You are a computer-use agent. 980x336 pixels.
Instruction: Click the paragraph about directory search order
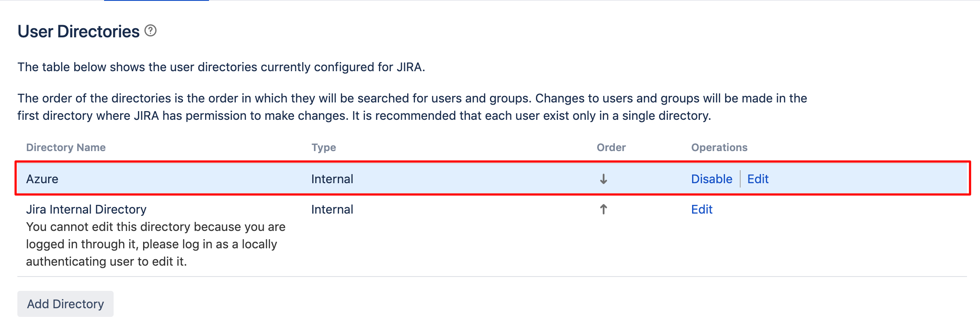[x=412, y=107]
